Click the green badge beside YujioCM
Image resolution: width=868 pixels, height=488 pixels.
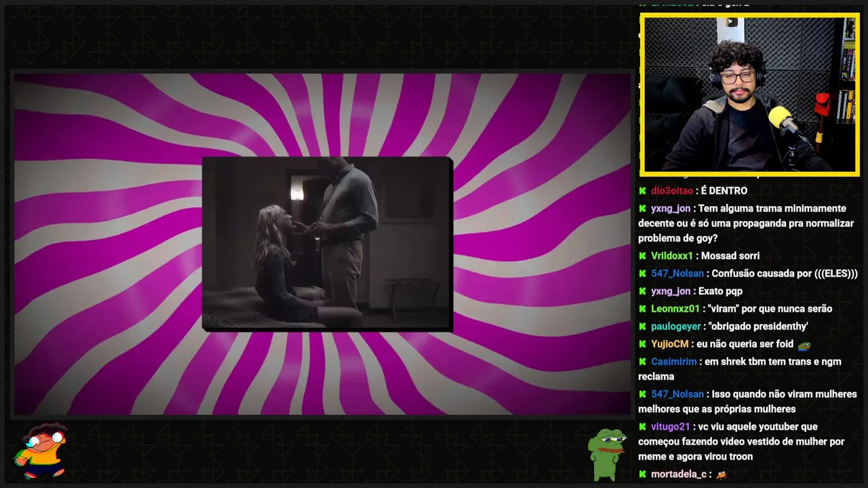pyautogui.click(x=642, y=344)
